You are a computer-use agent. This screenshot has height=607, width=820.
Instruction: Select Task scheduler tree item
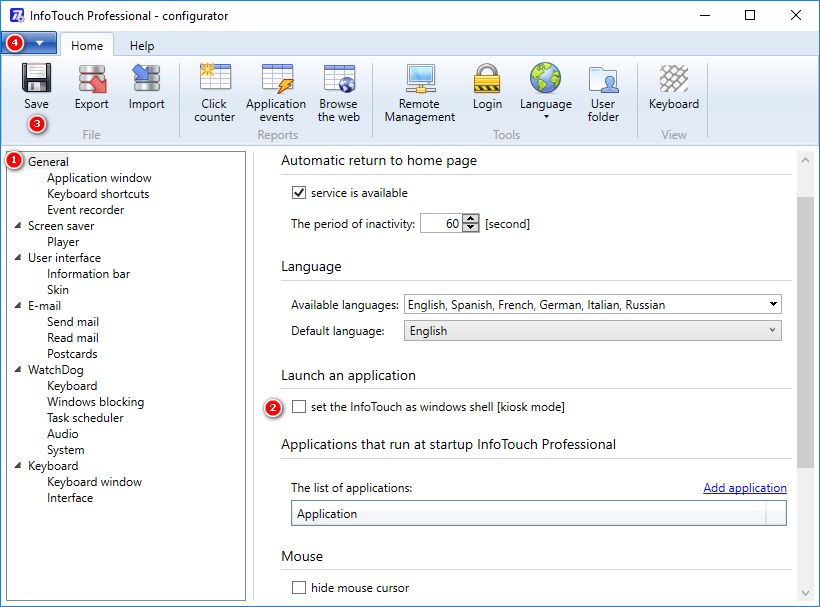pos(85,418)
